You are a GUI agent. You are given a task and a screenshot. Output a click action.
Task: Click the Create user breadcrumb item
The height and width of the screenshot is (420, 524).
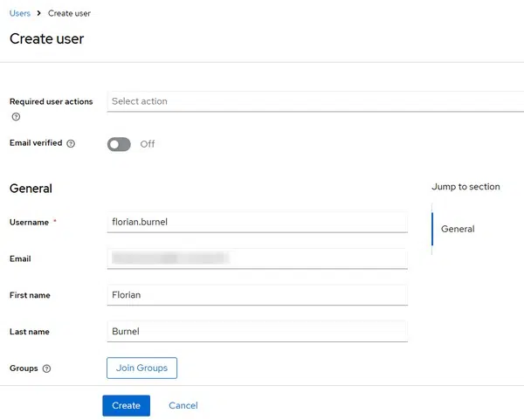(69, 13)
